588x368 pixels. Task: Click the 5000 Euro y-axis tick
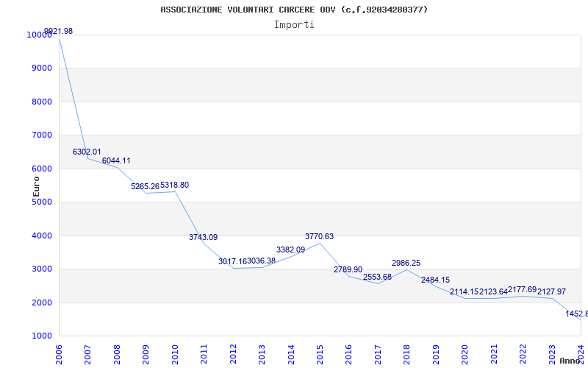tap(41, 202)
